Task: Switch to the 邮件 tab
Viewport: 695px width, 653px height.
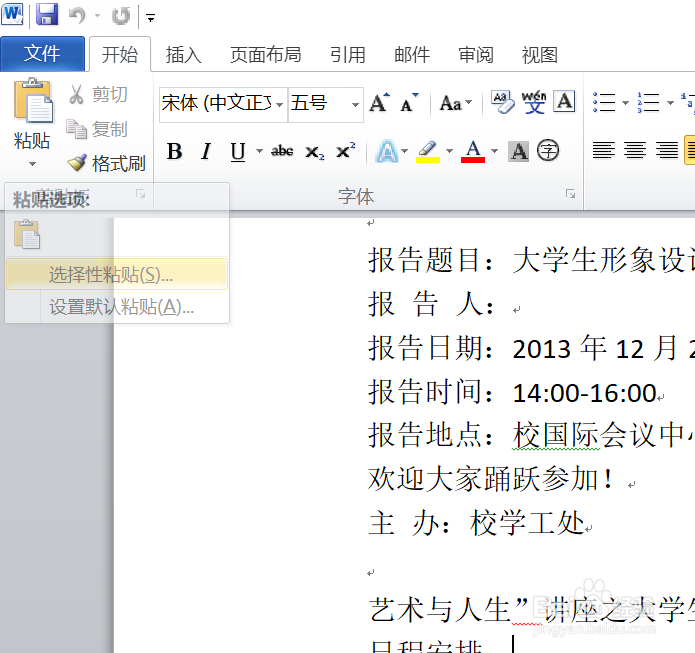Action: tap(412, 55)
